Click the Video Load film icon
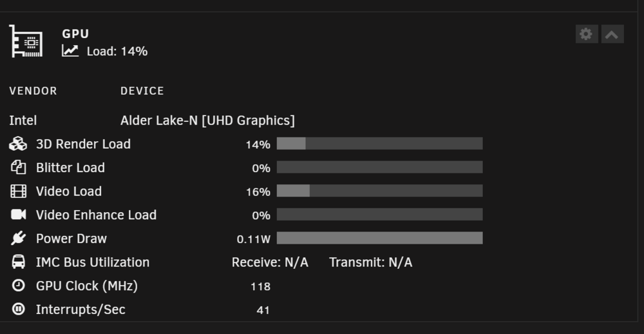The width and height of the screenshot is (644, 334). point(18,192)
